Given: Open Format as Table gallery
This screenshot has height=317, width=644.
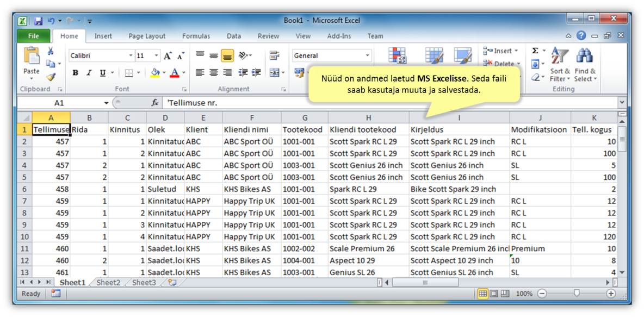Looking at the screenshot, I should 434,55.
